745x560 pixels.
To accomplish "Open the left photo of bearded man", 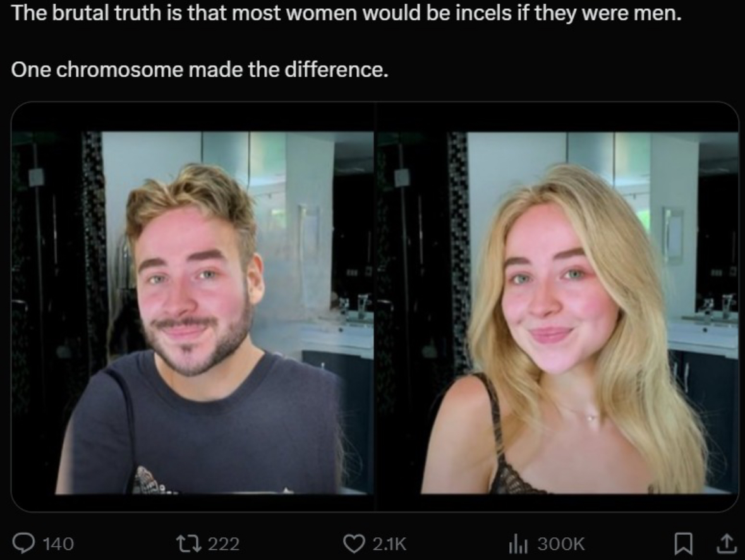I will (193, 307).
